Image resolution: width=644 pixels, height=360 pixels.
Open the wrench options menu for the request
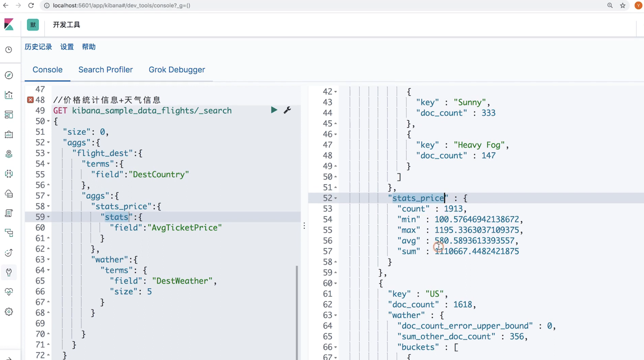(287, 110)
